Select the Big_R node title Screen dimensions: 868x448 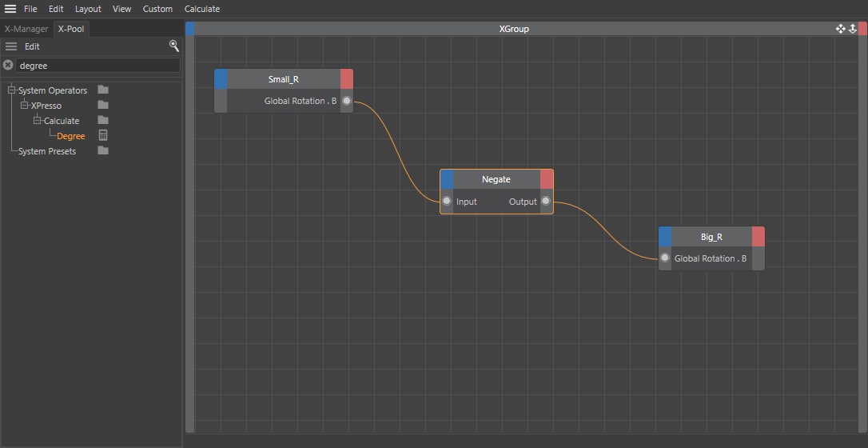coord(711,237)
